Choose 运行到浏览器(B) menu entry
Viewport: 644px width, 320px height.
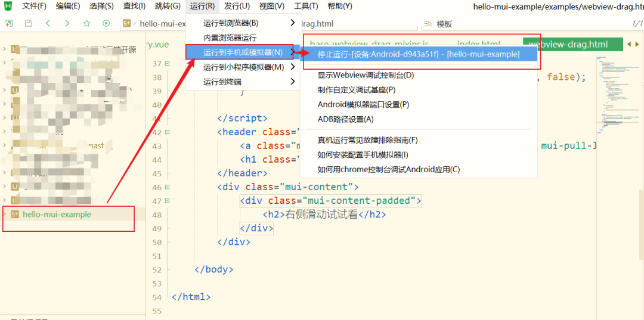243,23
